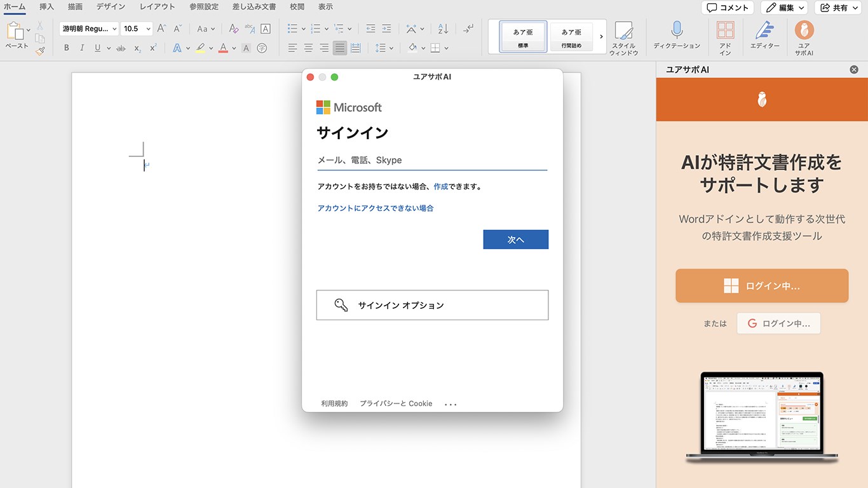Apply distributed alignment

pyautogui.click(x=356, y=48)
